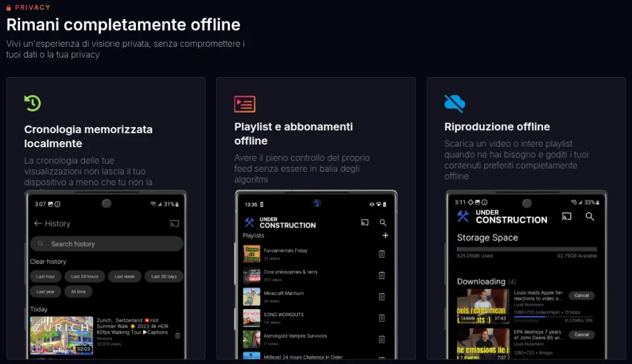The width and height of the screenshot is (632, 364).
Task: Tap the back arrow next to History
Action: click(38, 224)
